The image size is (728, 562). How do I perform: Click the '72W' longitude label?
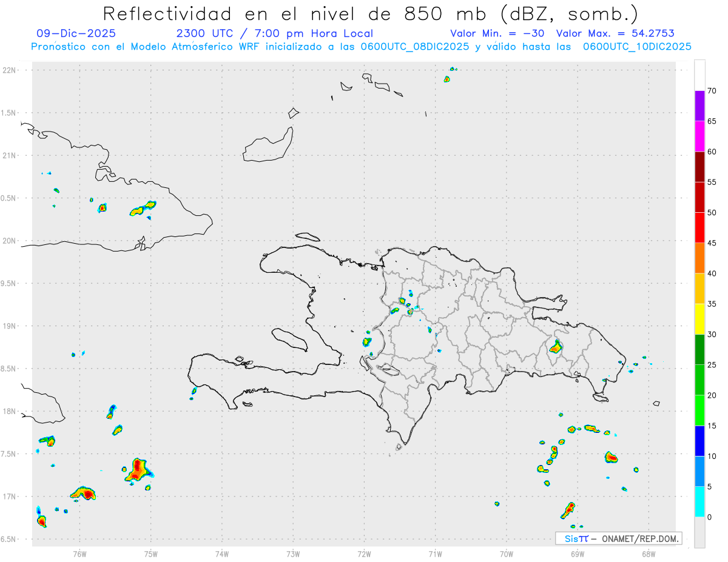click(x=364, y=554)
